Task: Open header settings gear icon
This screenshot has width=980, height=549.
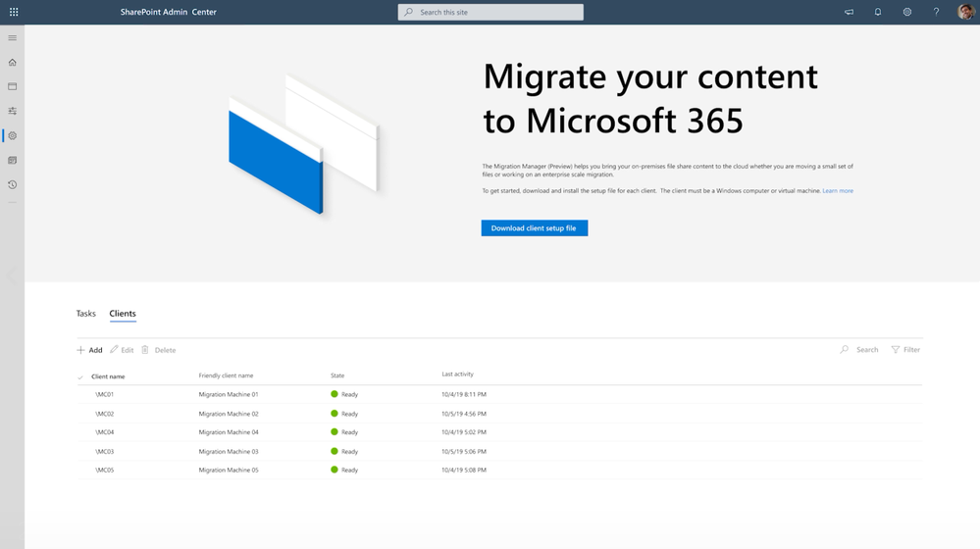Action: point(906,12)
